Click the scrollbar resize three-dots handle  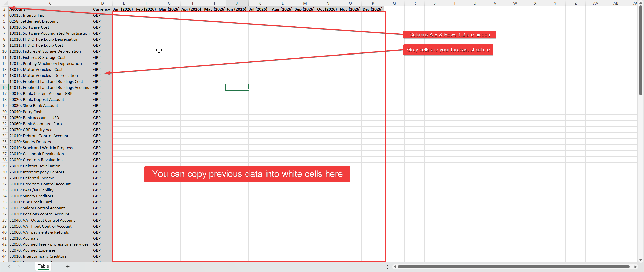coord(387,267)
